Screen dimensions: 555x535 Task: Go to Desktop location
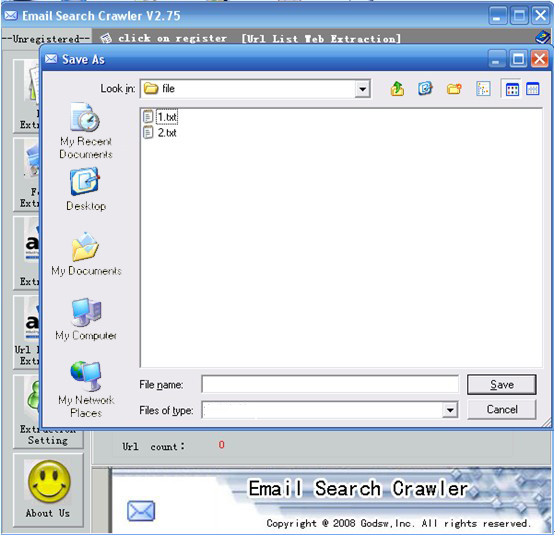coord(86,189)
